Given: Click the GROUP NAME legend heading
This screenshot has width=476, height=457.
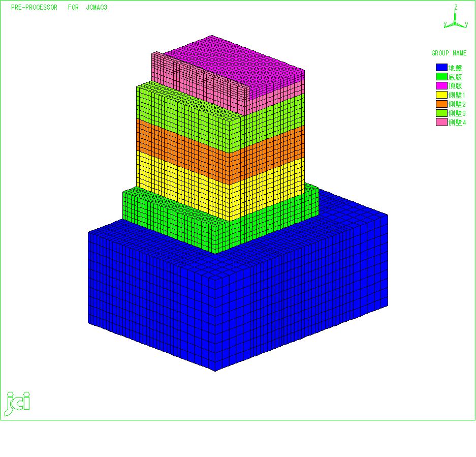Looking at the screenshot, I should point(449,53).
